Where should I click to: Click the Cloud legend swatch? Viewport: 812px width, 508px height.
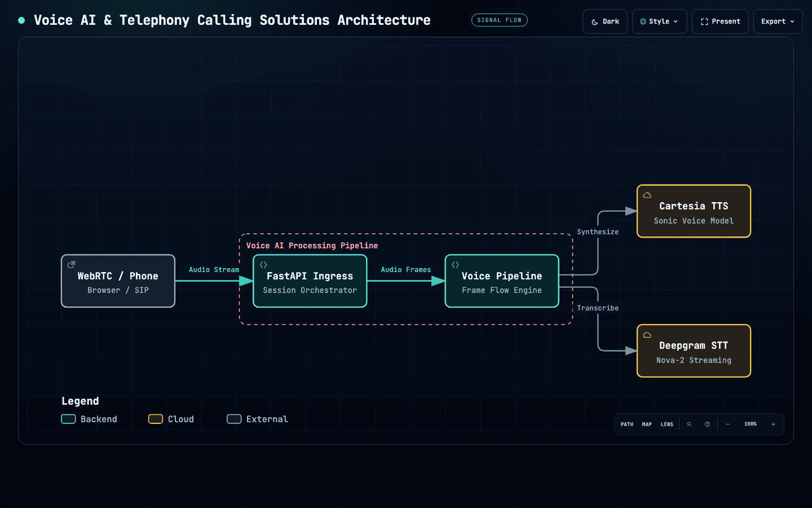coord(156,419)
